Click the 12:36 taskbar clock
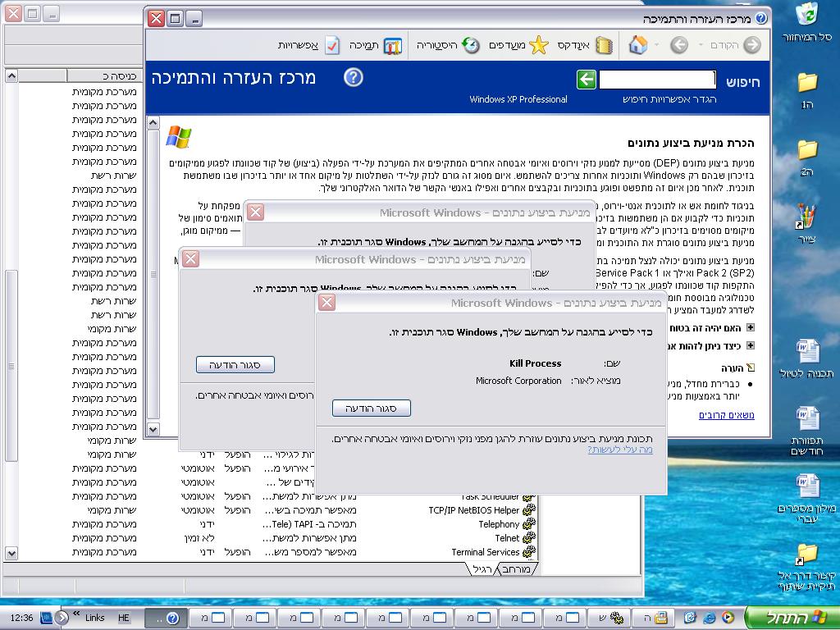 click(21, 618)
